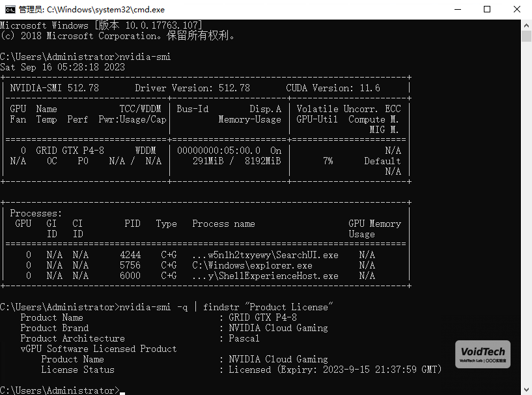Click the memory value 291MiB

(x=208, y=161)
